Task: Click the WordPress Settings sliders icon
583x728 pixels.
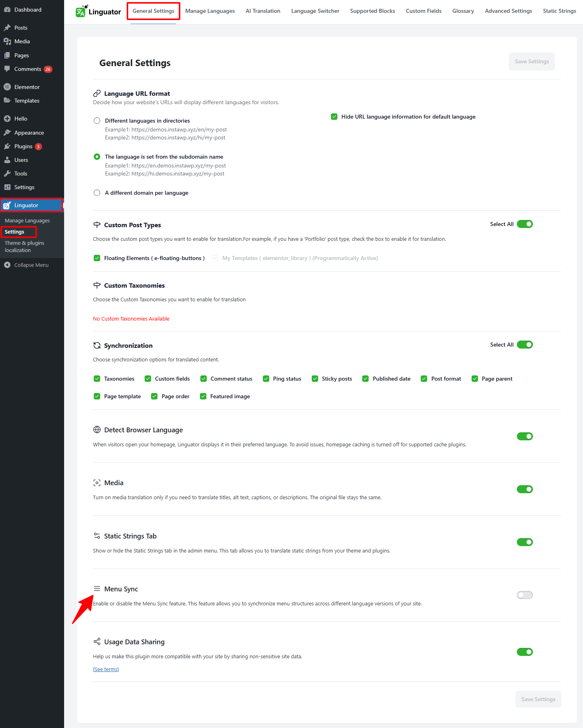Action: (x=7, y=187)
